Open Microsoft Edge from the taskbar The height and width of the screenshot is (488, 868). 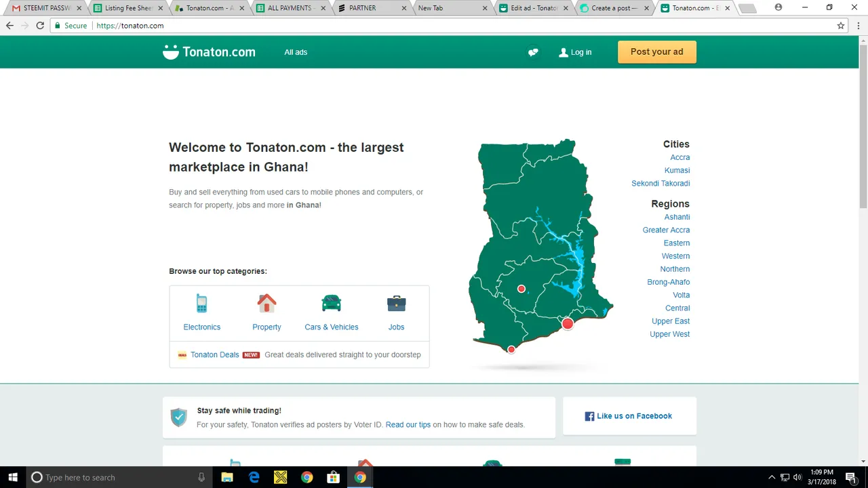pos(254,477)
